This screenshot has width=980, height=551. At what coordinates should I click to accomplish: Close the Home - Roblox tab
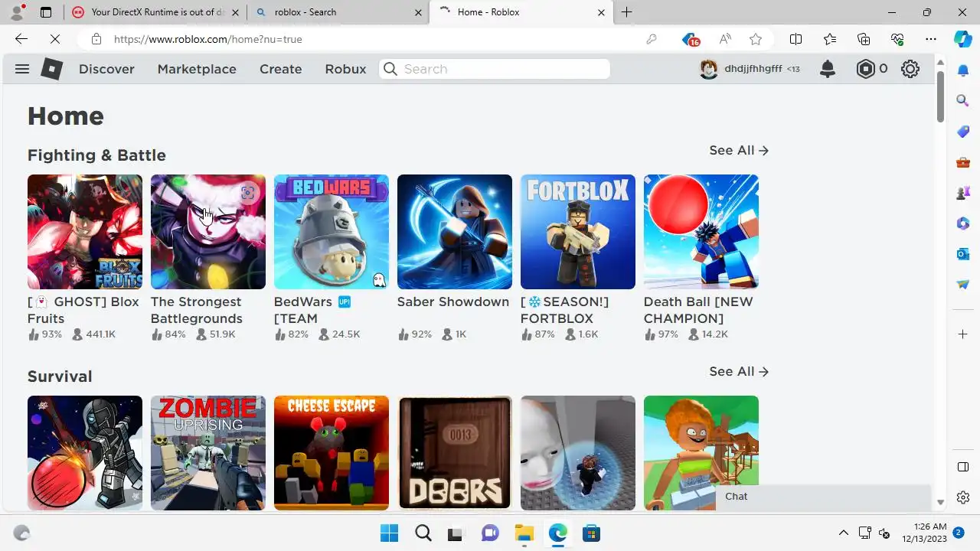601,12
